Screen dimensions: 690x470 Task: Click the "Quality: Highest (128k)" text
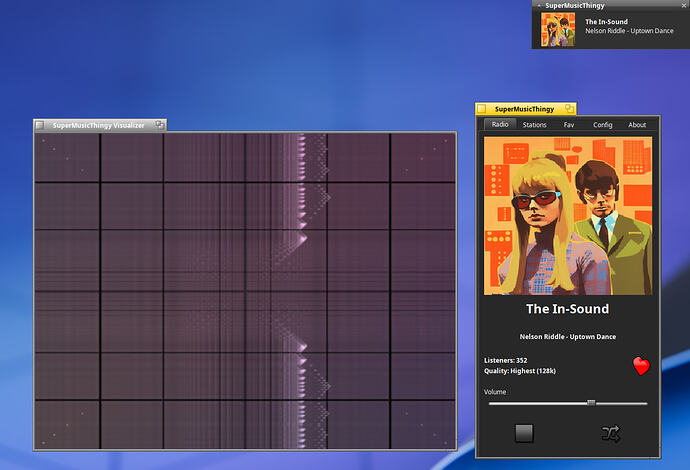[520, 371]
